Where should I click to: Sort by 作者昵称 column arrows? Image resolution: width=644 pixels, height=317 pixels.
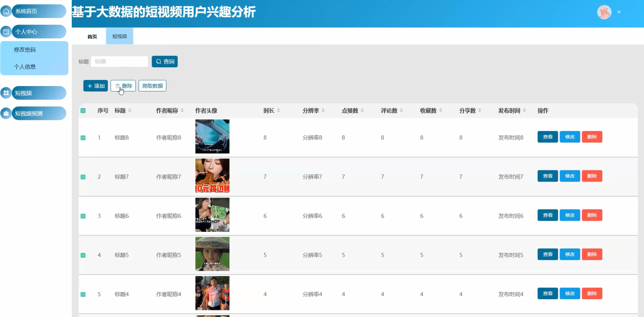tap(182, 111)
